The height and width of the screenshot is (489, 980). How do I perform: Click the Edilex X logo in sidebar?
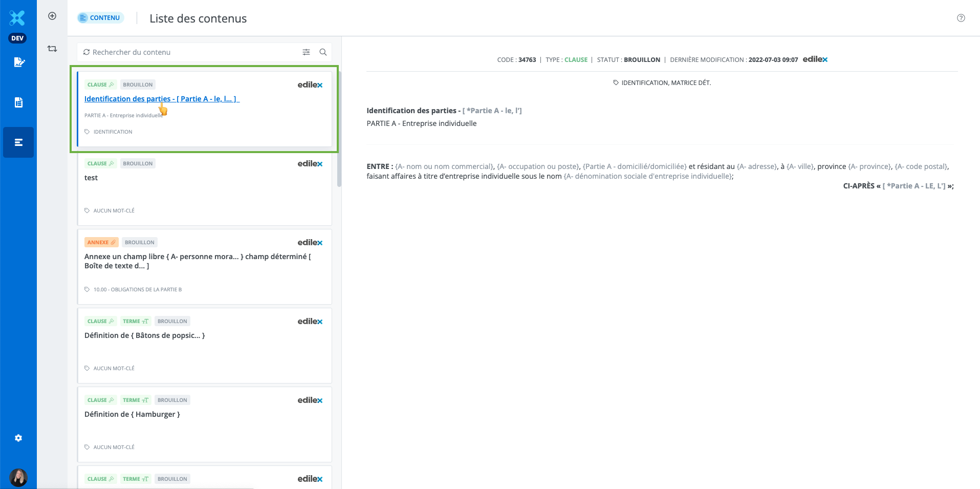pyautogui.click(x=17, y=18)
